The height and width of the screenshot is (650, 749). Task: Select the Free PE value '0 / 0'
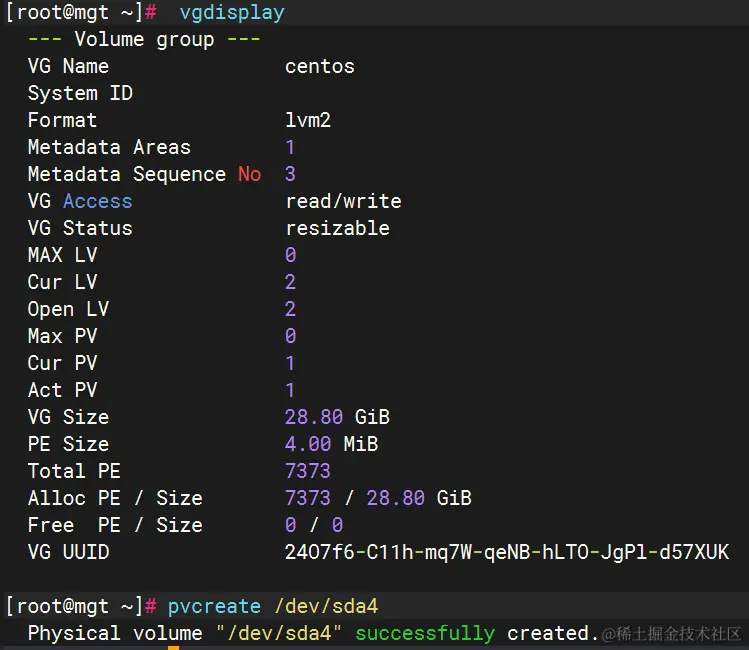(314, 525)
